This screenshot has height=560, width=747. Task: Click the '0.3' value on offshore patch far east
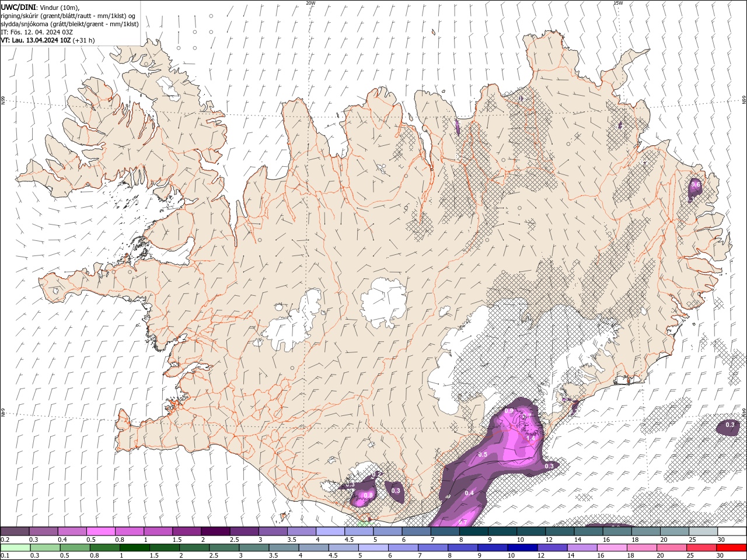(x=730, y=425)
